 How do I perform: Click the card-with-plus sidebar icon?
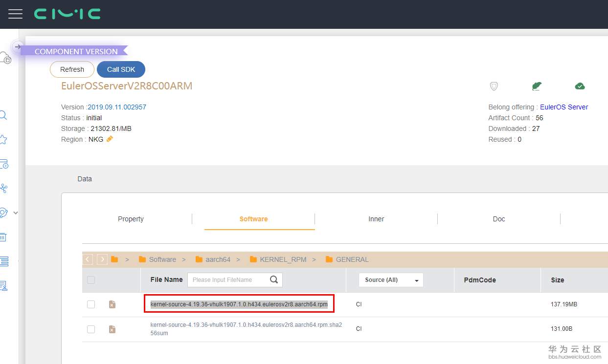pyautogui.click(x=4, y=164)
